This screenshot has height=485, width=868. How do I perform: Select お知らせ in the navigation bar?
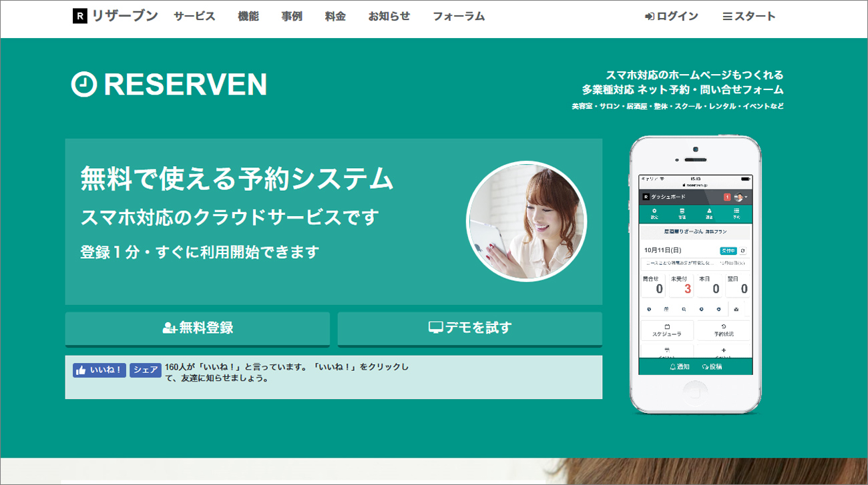[x=389, y=17]
